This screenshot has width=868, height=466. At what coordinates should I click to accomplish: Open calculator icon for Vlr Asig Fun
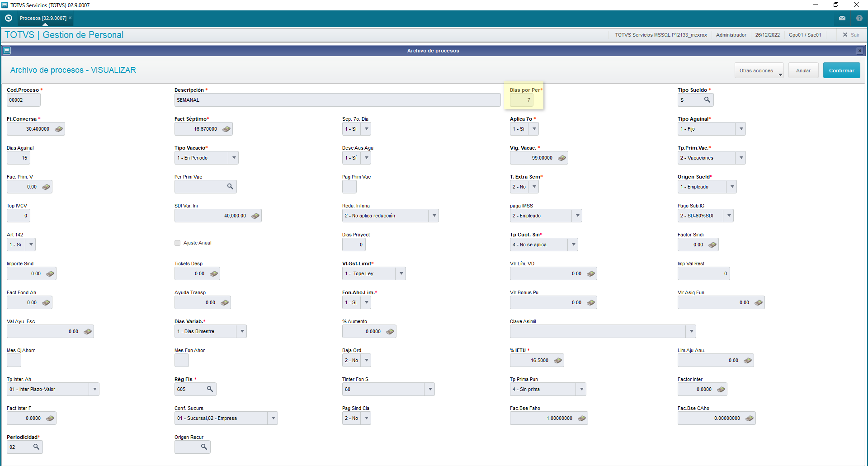point(759,303)
